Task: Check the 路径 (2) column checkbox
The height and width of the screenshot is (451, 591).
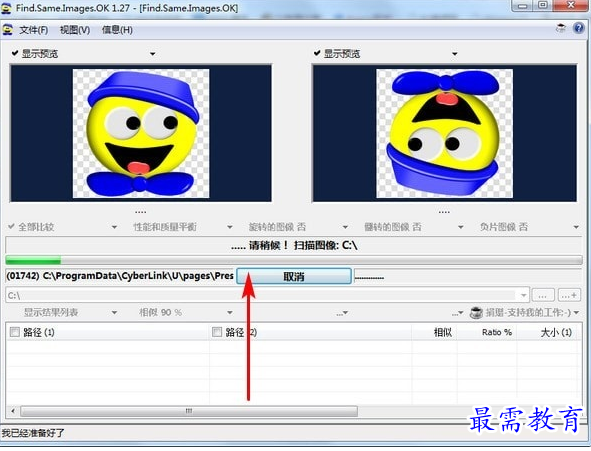Action: click(x=217, y=332)
